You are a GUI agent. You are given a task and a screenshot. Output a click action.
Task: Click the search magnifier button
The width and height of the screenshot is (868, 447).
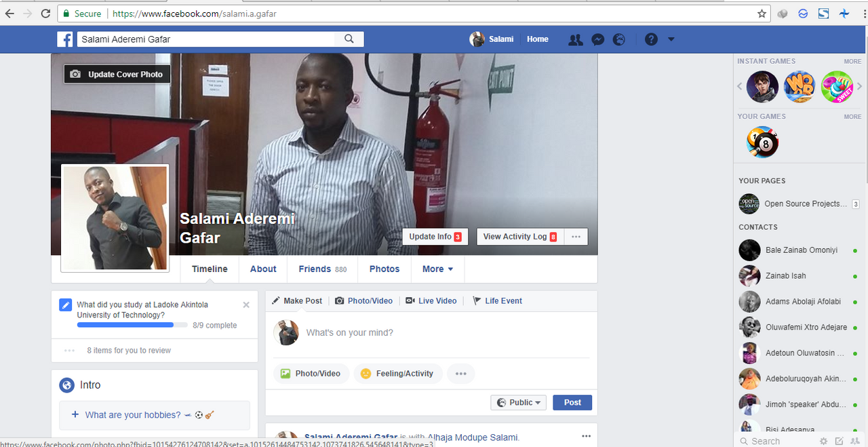point(349,39)
